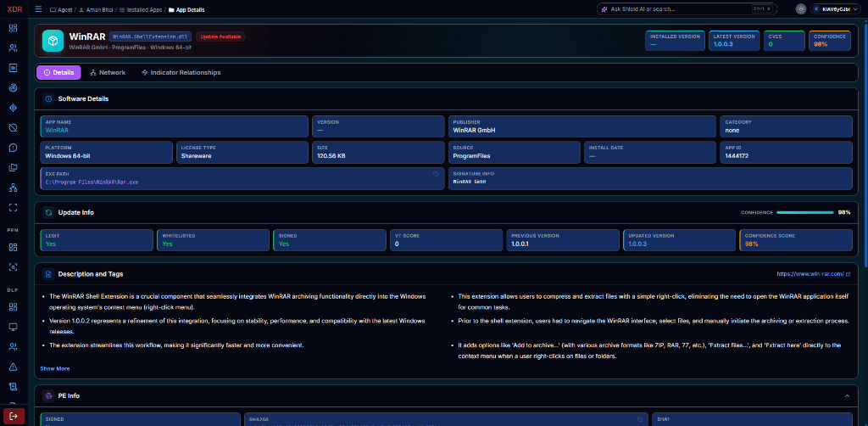
Task: Collapse the PE Info section chevron
Action: coord(847,395)
